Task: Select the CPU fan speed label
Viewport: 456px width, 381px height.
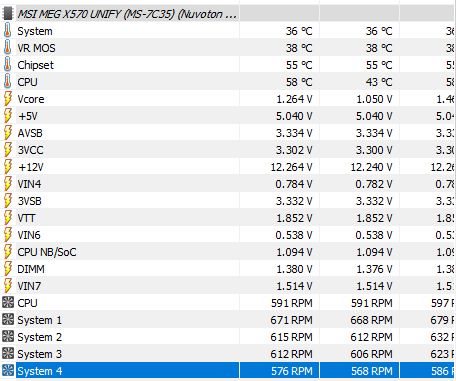Action: coord(27,303)
